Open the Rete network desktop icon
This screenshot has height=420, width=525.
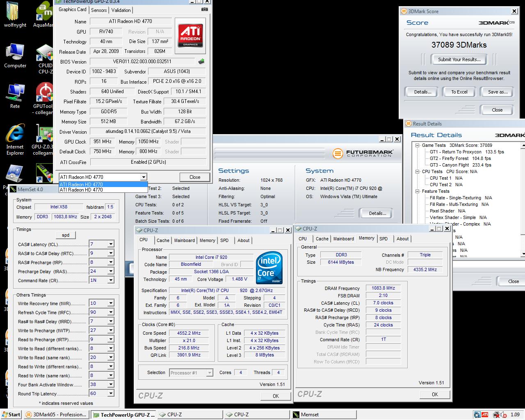click(15, 96)
